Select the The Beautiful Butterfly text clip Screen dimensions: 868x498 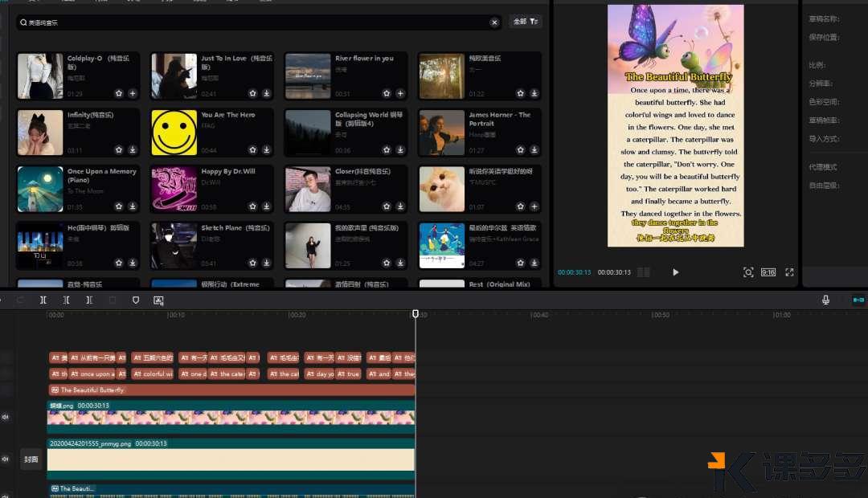click(231, 390)
